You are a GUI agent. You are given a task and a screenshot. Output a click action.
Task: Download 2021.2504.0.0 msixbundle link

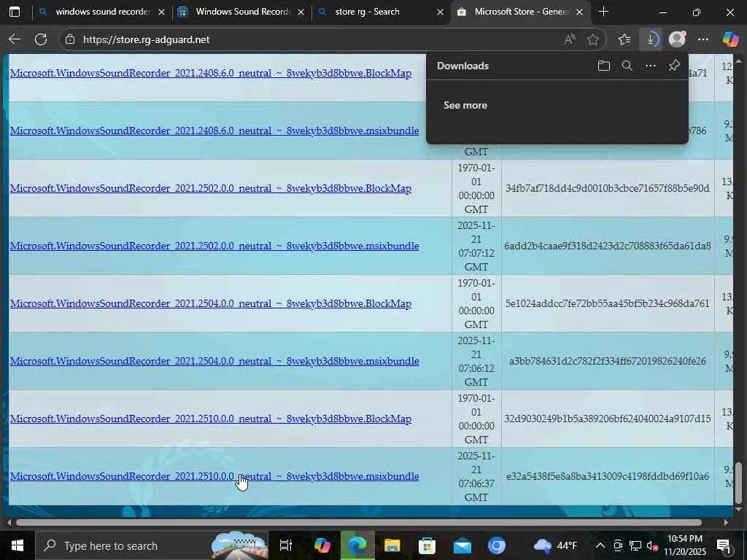click(x=214, y=362)
